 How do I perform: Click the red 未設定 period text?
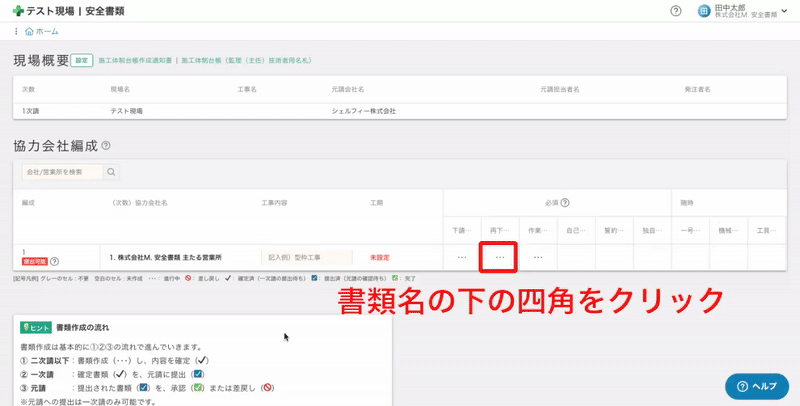[x=380, y=258]
